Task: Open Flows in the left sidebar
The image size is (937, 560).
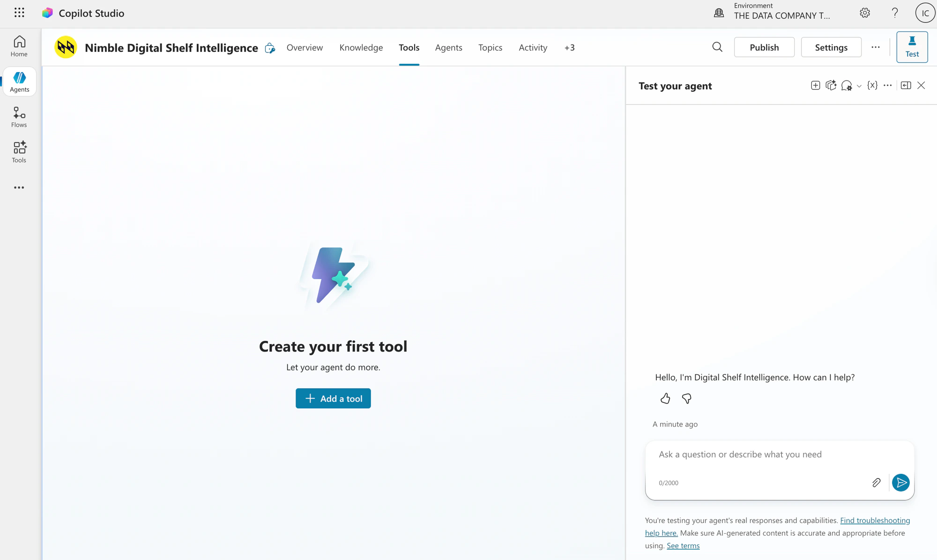Action: pyautogui.click(x=19, y=117)
